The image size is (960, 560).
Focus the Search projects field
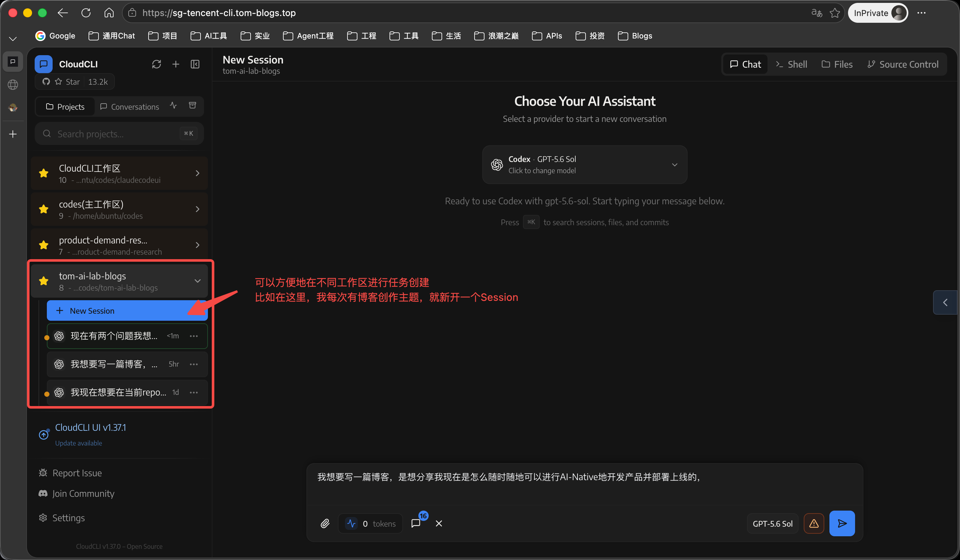(x=119, y=134)
